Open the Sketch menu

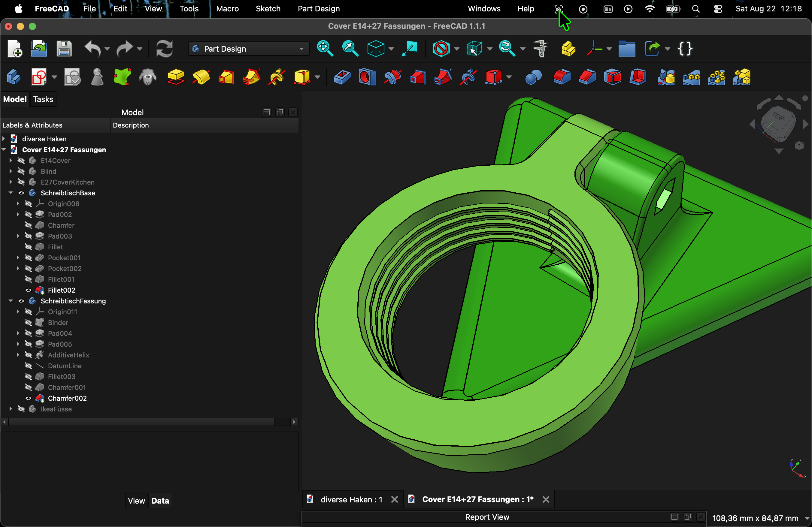point(268,9)
